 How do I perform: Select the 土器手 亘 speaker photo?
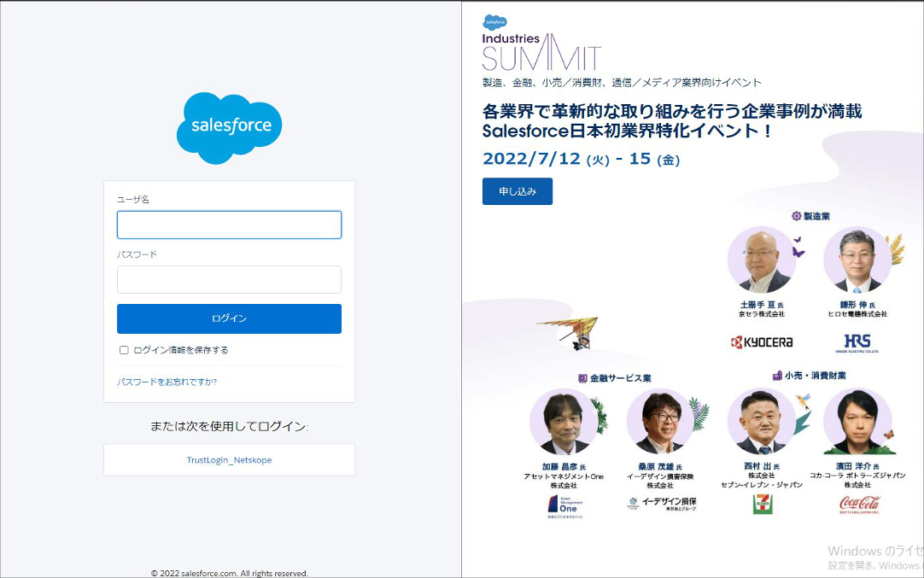[762, 260]
